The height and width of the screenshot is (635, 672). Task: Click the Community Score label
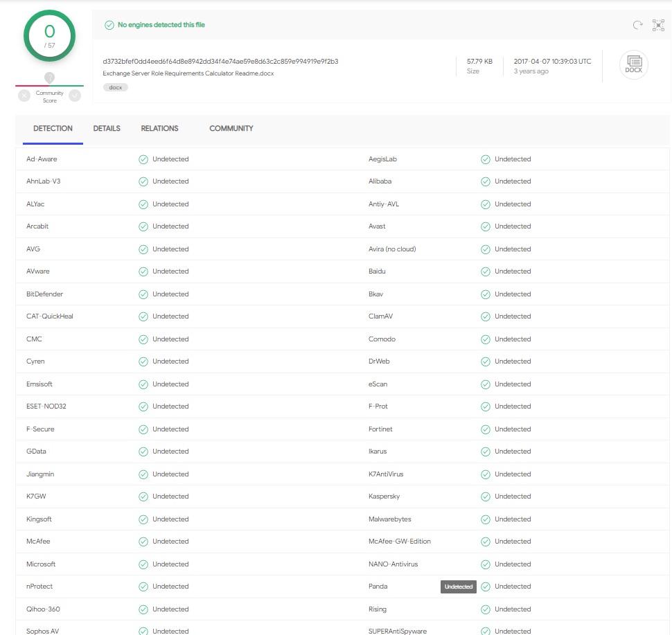(50, 97)
